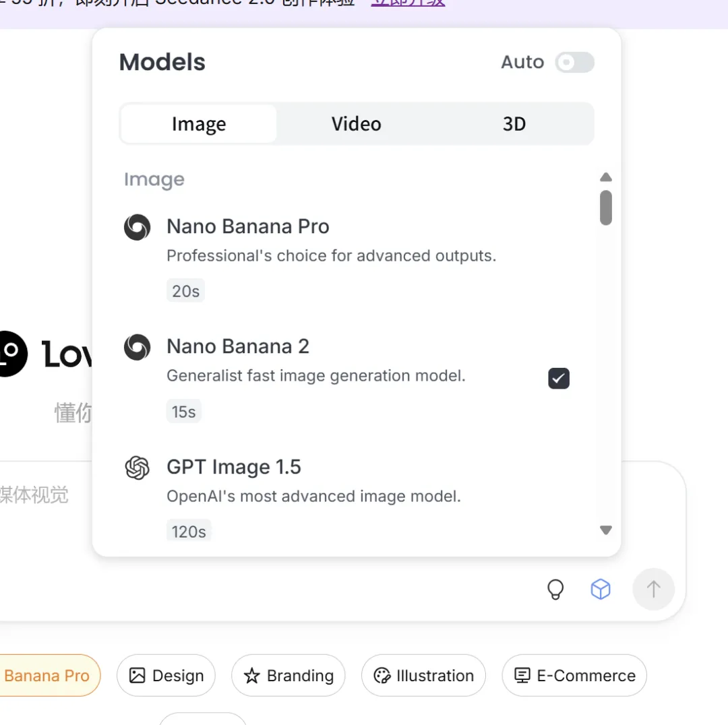
Task: Select the GPT Image 1.5 model name
Action: click(233, 467)
